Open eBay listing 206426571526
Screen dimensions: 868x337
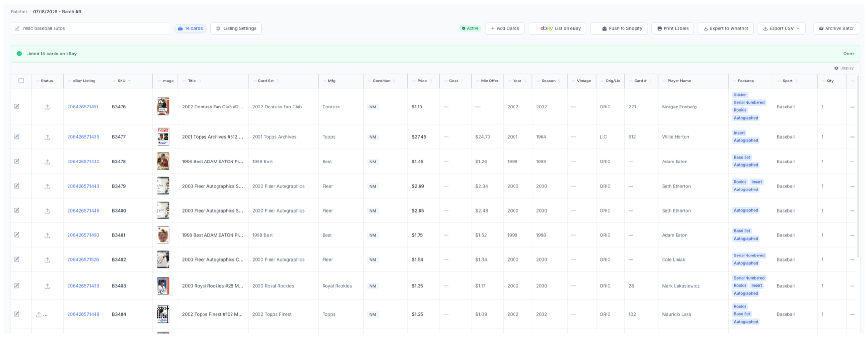coord(83,260)
